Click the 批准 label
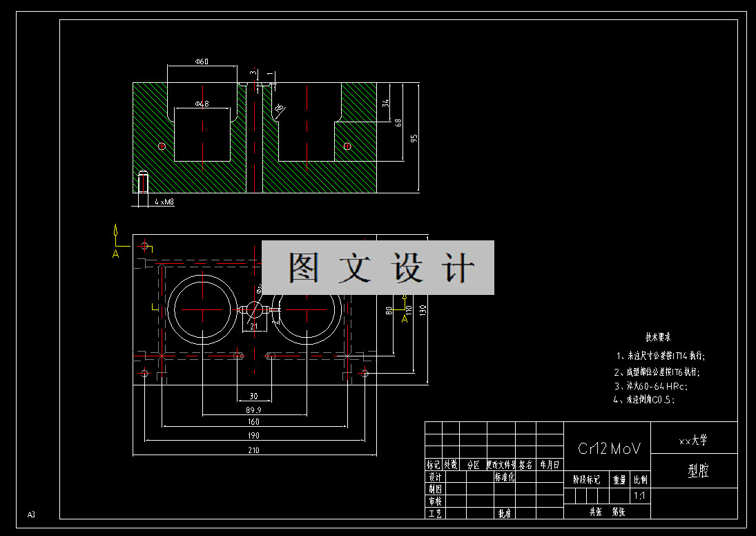 (505, 514)
